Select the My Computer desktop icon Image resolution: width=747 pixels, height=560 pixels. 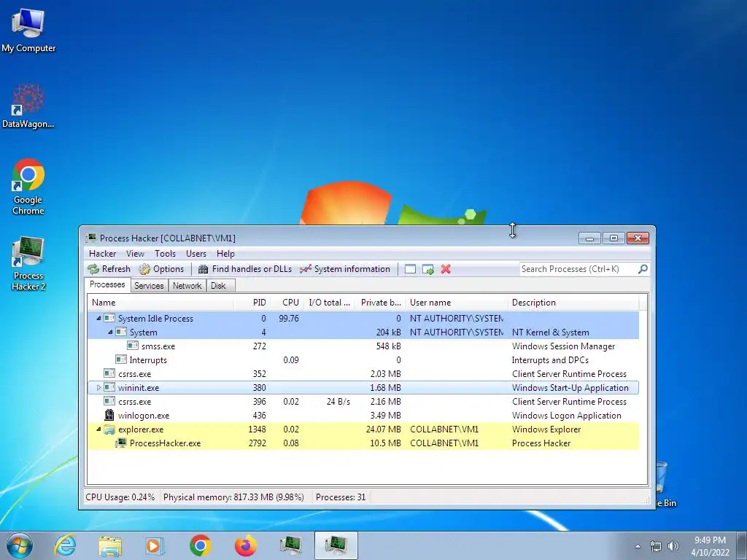tap(28, 30)
